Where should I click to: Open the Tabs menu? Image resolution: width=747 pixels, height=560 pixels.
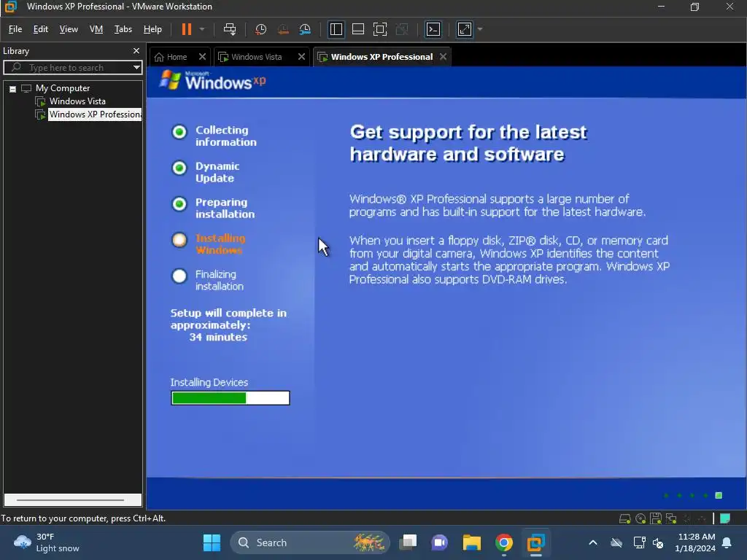coord(123,29)
